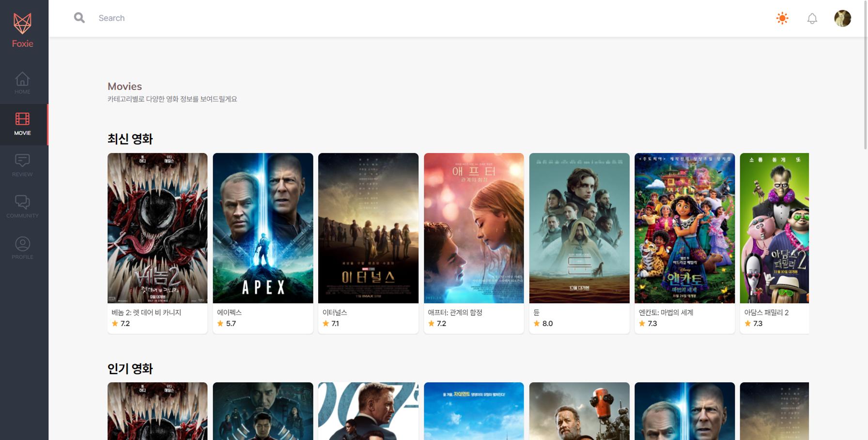Open the user avatar menu
This screenshot has height=440, width=868.
[x=842, y=18]
